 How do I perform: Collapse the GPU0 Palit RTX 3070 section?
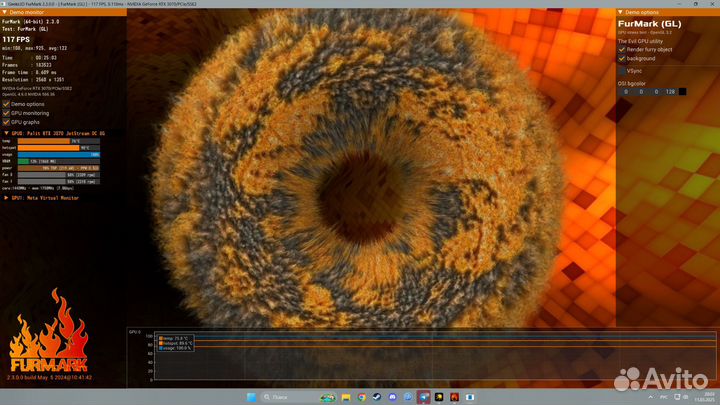coord(6,132)
